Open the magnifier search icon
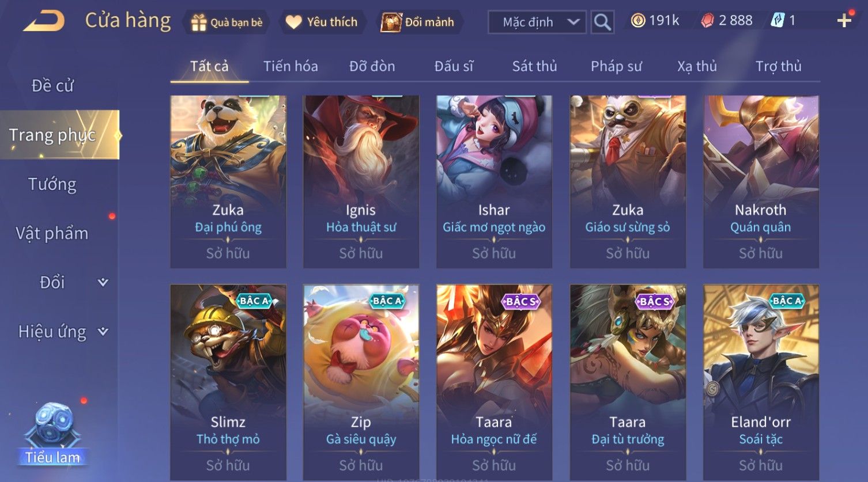The height and width of the screenshot is (482, 868). tap(602, 22)
